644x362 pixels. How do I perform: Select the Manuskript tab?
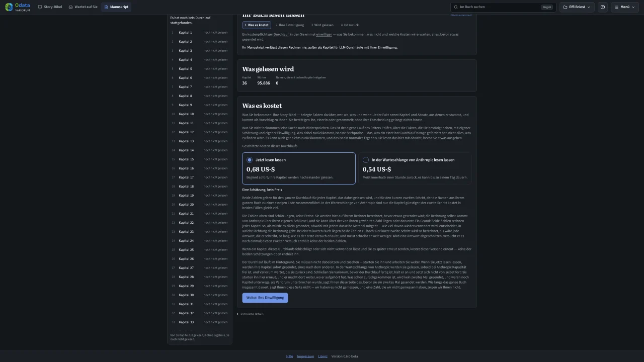click(116, 7)
